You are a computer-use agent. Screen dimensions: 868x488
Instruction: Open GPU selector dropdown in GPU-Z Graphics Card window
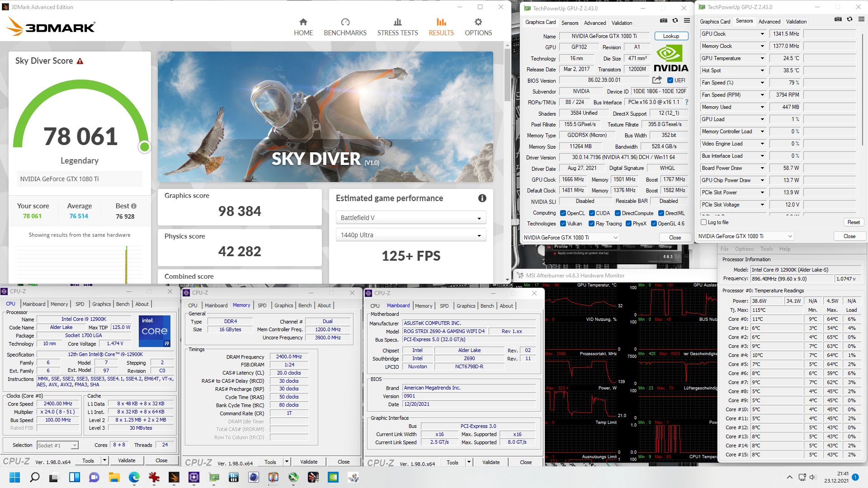(571, 238)
